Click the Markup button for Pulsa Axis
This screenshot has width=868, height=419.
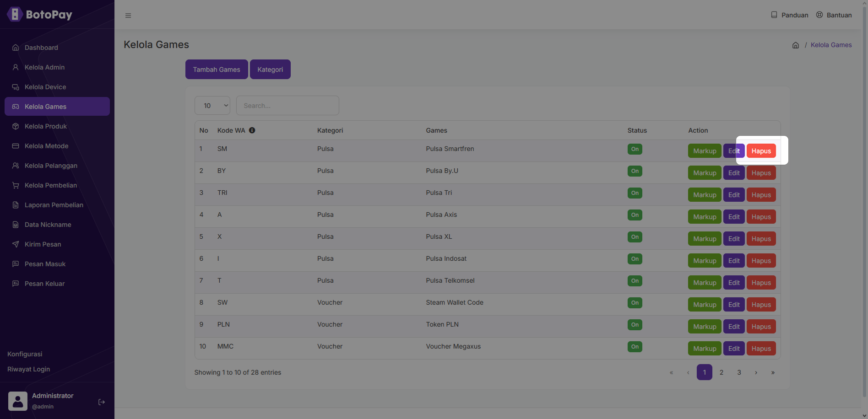point(704,217)
